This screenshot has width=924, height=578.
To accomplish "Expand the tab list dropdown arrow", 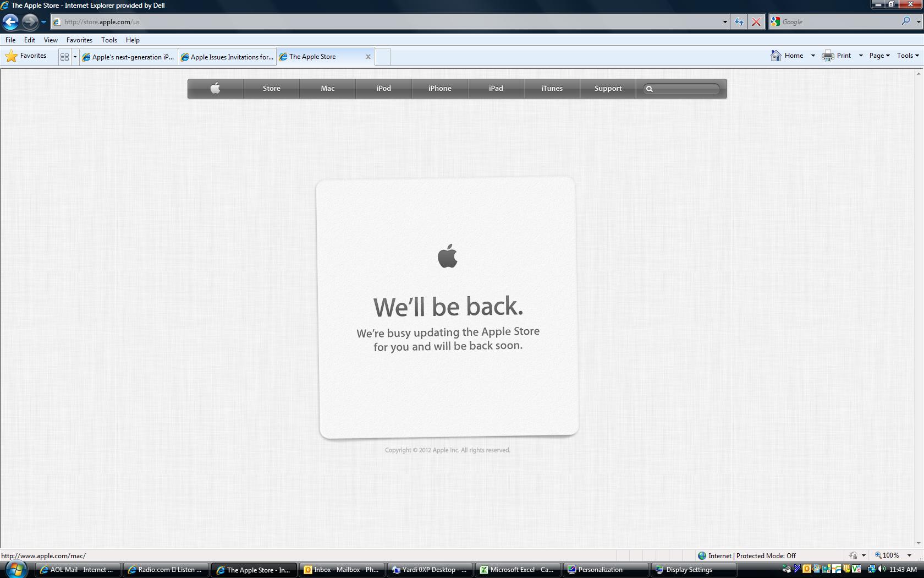I will point(75,57).
